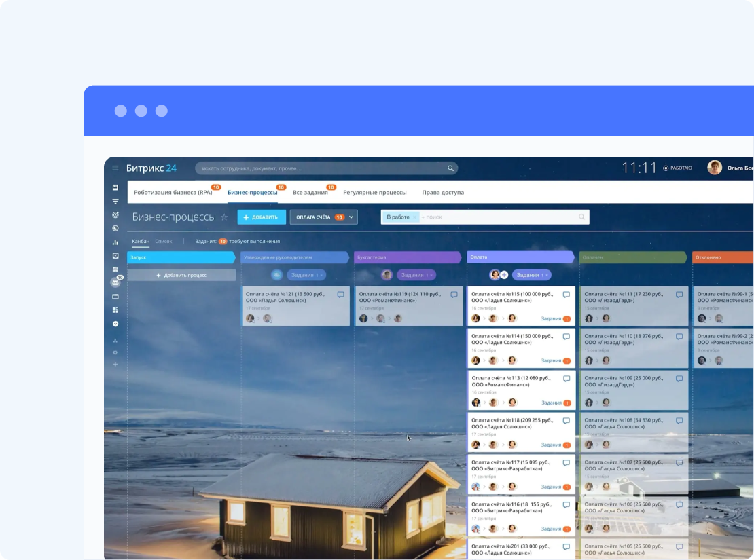Open comments on the Оплата счёта №121 card
Screen dimensions: 754x560
(x=341, y=295)
